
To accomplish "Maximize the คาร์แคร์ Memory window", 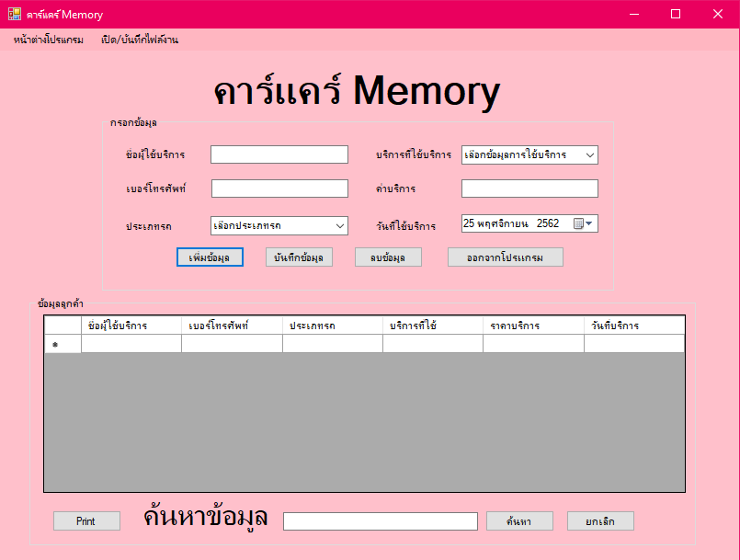I will [676, 14].
